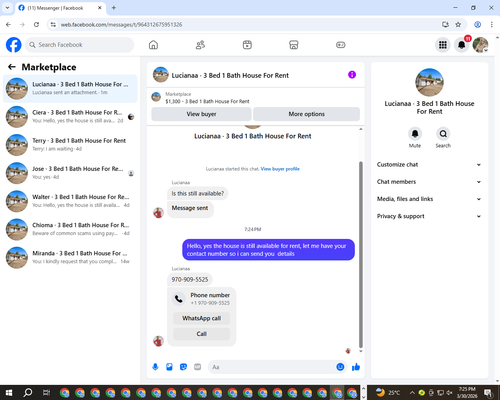The height and width of the screenshot is (400, 500).
Task: Send a thumbs up like
Action: [356, 367]
